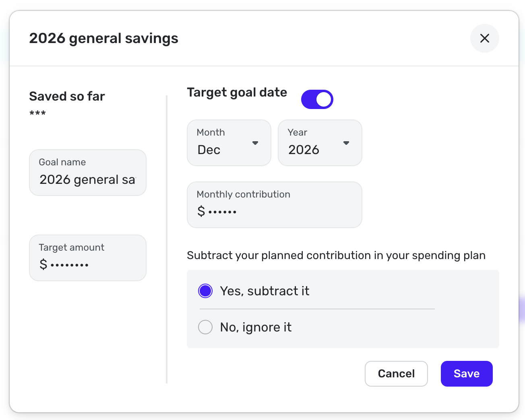Image resolution: width=525 pixels, height=420 pixels.
Task: Click the "No, ignore it" option label
Action: tap(256, 327)
